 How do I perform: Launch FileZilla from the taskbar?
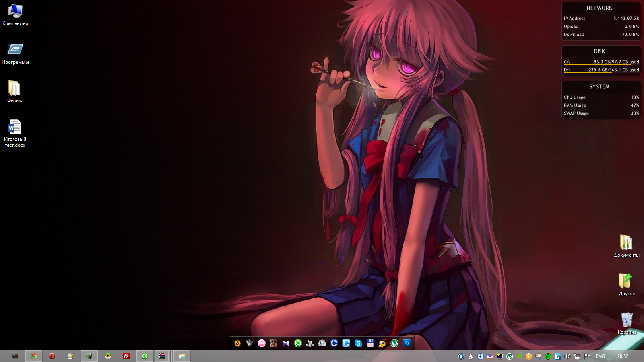click(x=126, y=356)
